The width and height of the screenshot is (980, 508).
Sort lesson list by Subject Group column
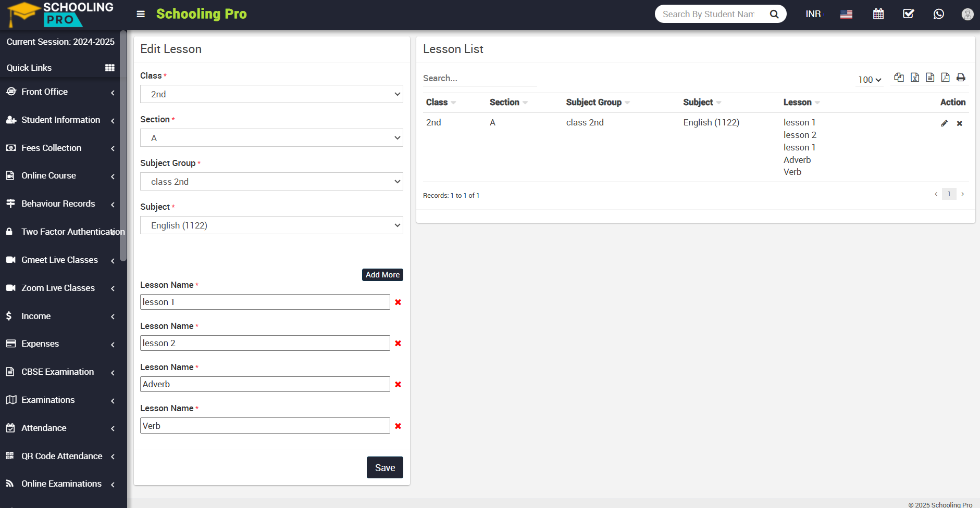(598, 103)
